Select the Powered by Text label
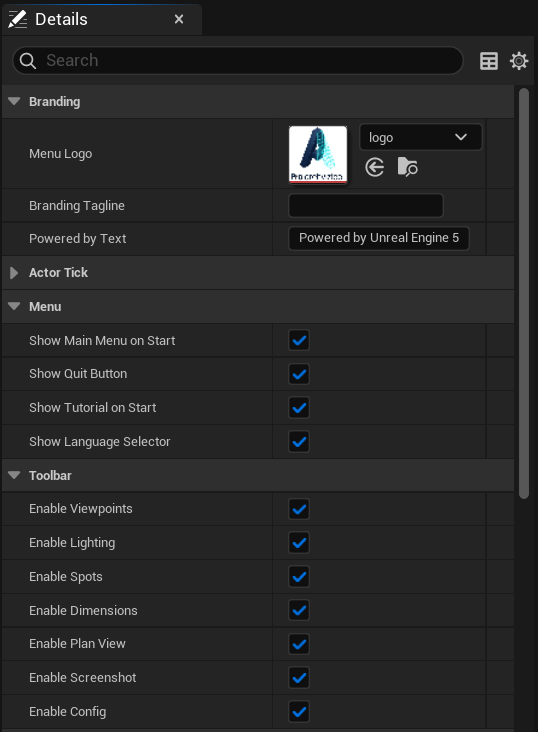This screenshot has height=732, width=538. tap(78, 239)
